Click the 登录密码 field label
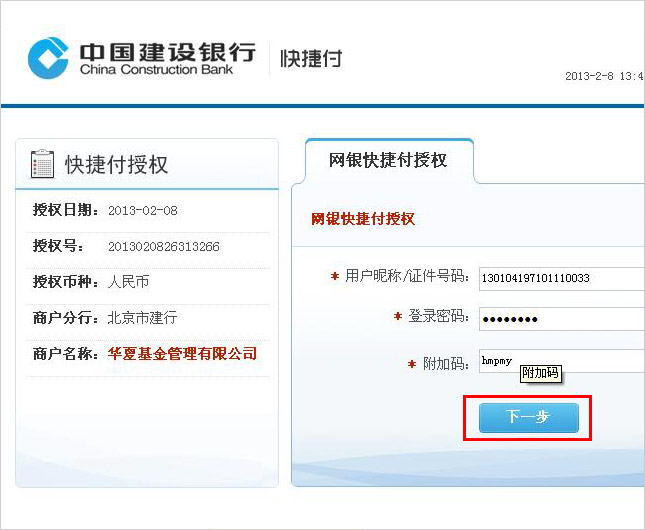Image resolution: width=645 pixels, height=530 pixels. click(439, 316)
